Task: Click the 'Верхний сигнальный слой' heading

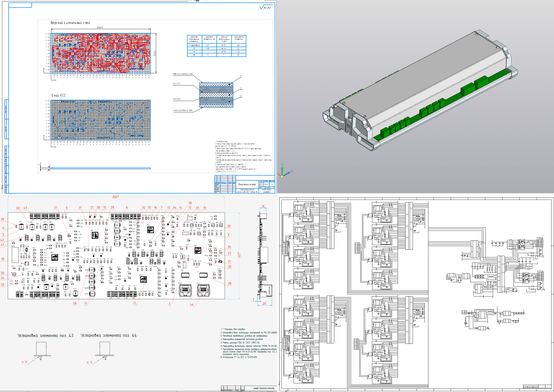Action: [70, 23]
